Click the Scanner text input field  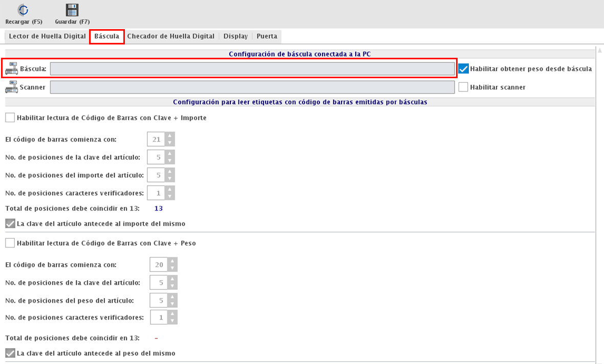[252, 87]
